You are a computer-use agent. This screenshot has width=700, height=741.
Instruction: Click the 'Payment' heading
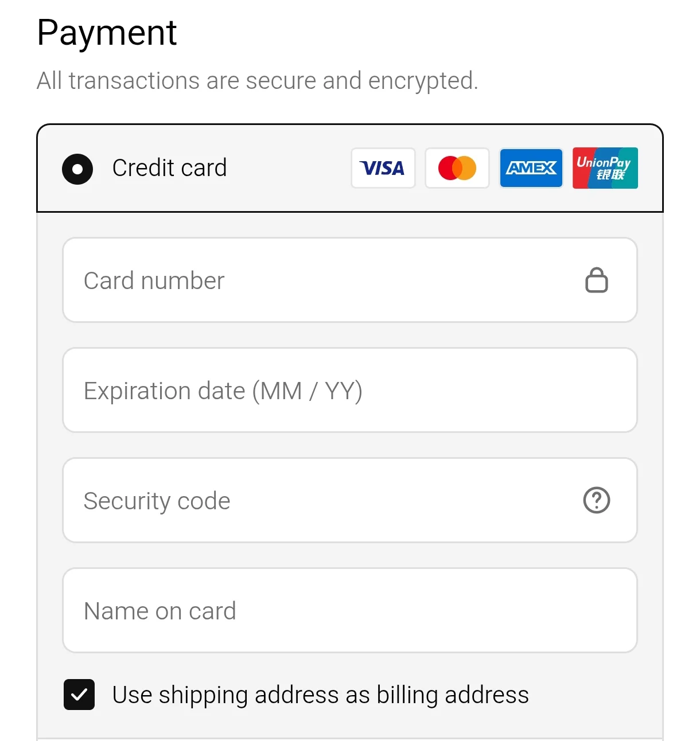click(x=107, y=33)
